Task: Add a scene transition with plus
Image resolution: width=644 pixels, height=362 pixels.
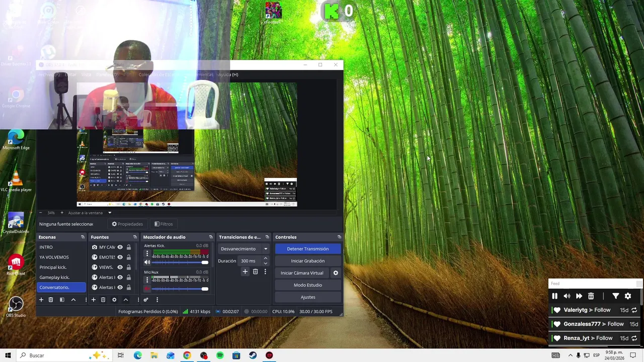Action: pyautogui.click(x=245, y=271)
